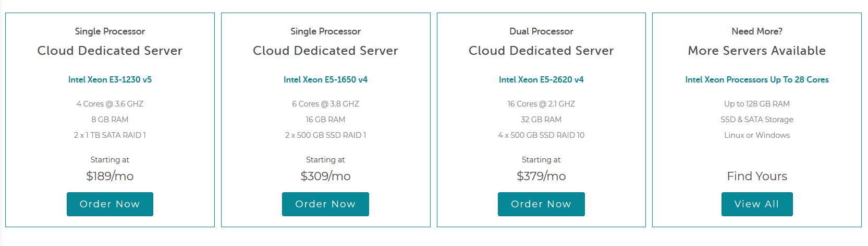
Task: Select the Intel Xeon E5-2620 v4 link
Action: [541, 80]
